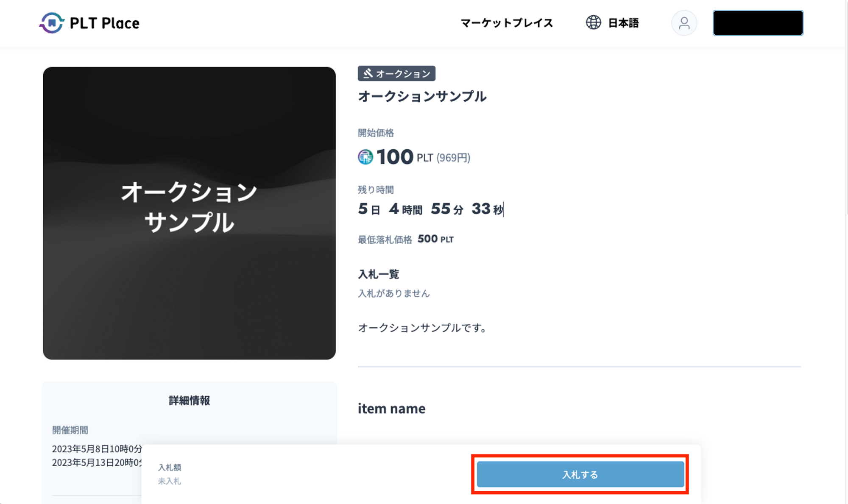
Task: Click the 開催期間 date range text
Action: coord(97,455)
